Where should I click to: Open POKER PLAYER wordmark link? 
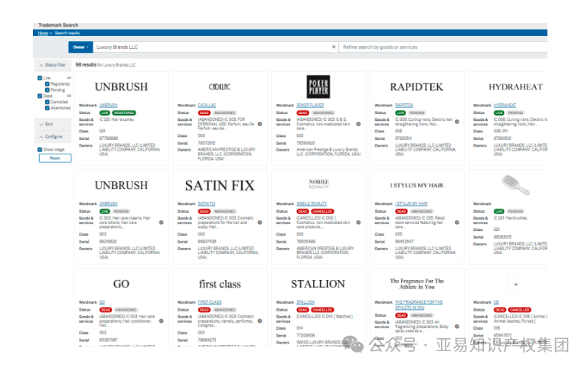pos(310,106)
